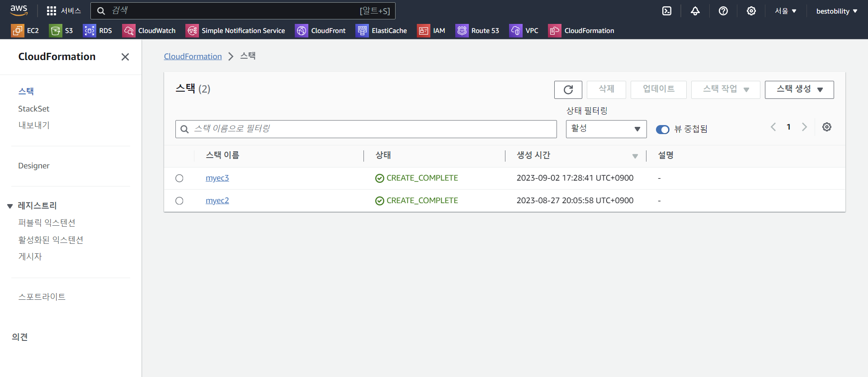
Task: Click the 업데이트 button
Action: point(659,90)
